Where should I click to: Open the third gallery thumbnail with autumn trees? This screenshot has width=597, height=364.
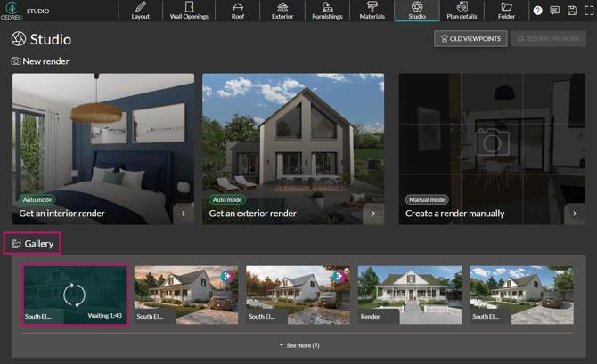(298, 295)
